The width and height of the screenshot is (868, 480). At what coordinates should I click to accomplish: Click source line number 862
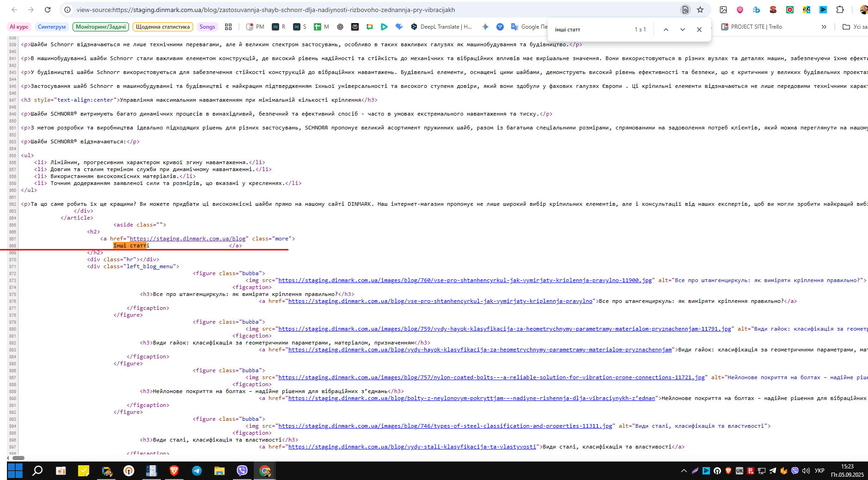point(12,204)
